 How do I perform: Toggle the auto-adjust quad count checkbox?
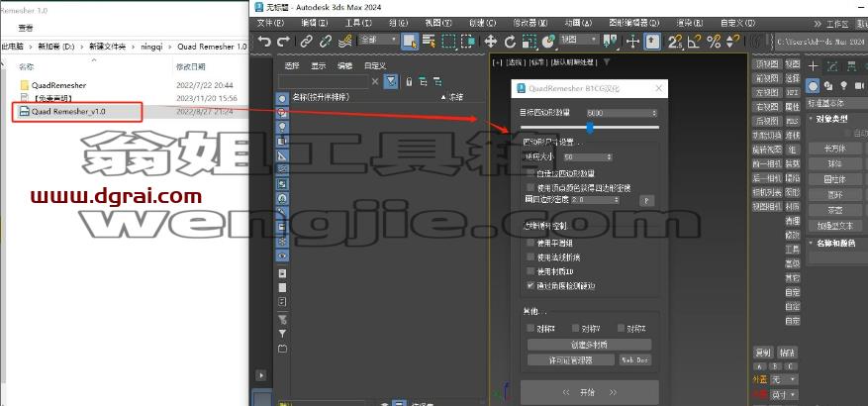530,173
